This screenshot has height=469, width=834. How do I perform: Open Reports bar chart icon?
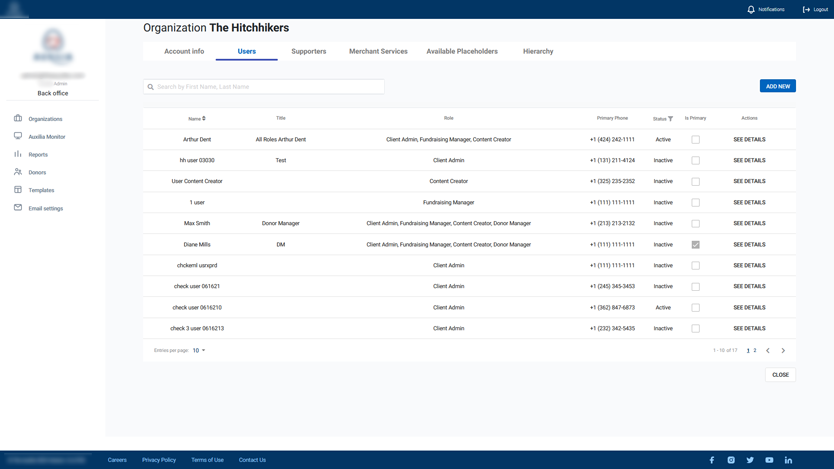18,154
